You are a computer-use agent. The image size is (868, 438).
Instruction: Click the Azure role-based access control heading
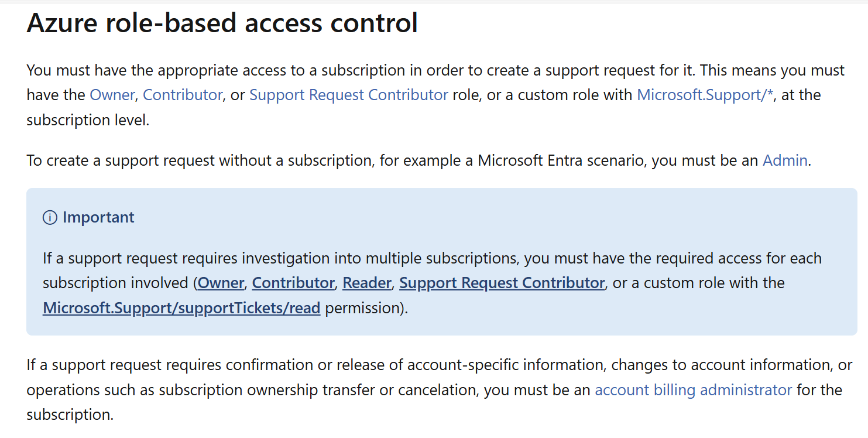222,23
